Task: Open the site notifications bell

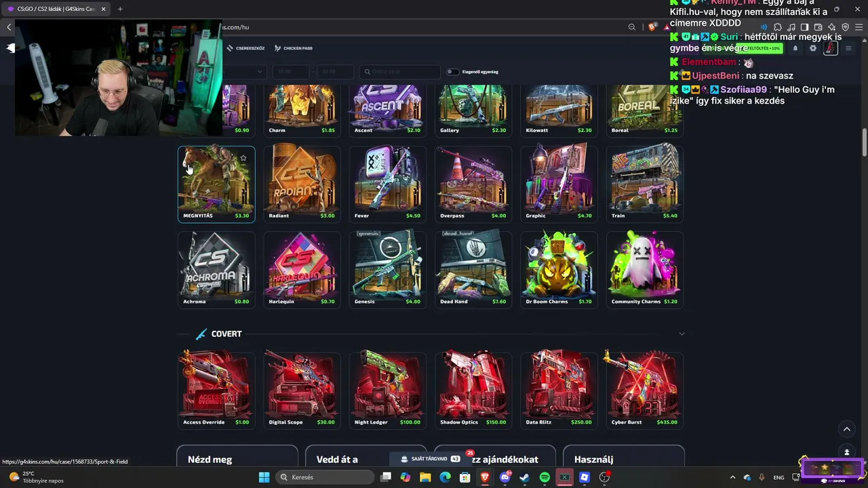Action: (x=795, y=48)
